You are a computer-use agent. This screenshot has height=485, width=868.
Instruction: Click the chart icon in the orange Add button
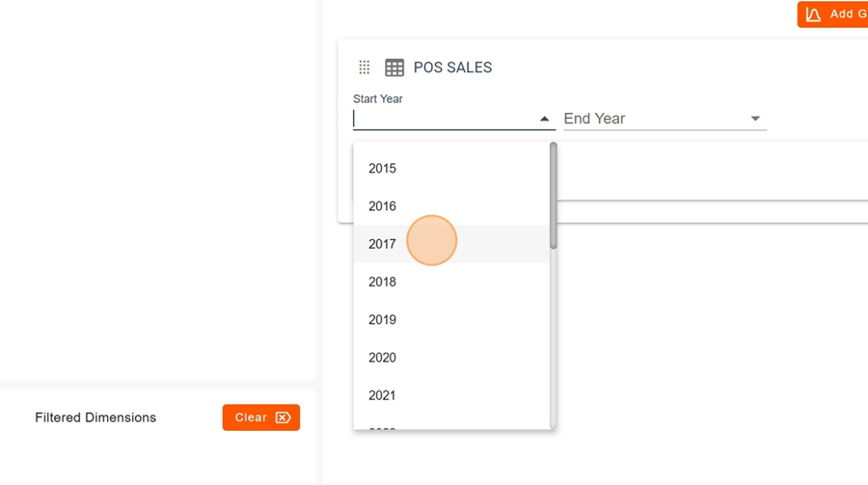814,14
